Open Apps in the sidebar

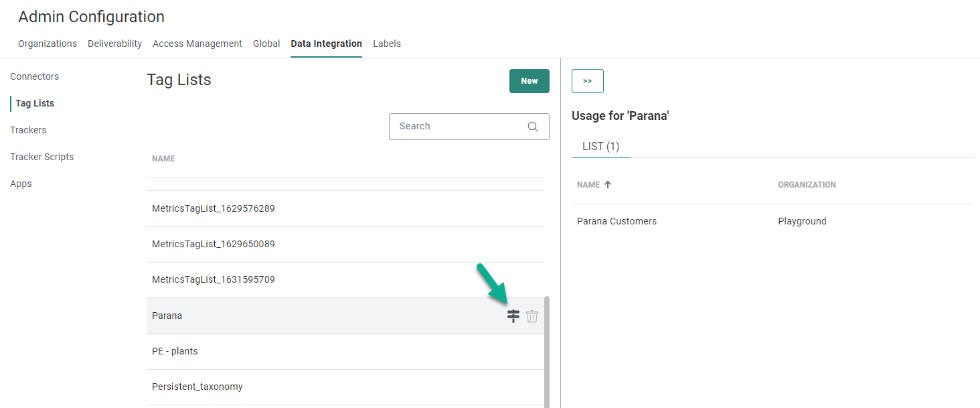pos(21,184)
